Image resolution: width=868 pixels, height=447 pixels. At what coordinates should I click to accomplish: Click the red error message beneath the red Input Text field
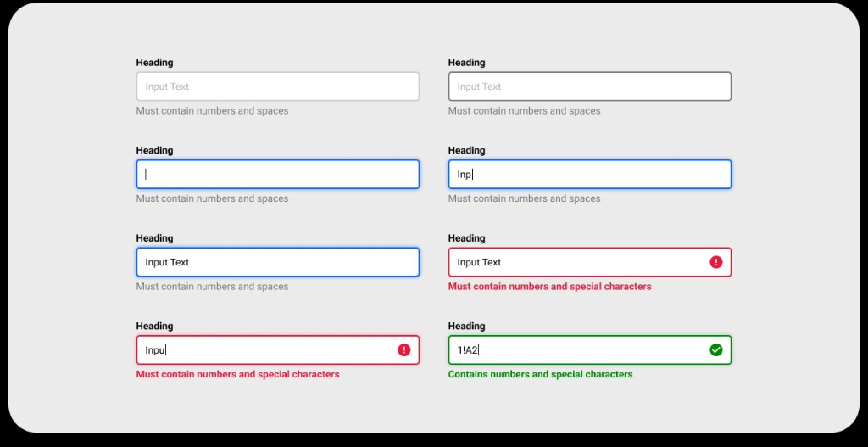click(x=549, y=287)
